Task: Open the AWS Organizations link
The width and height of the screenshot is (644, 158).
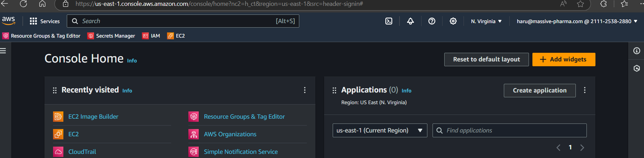Action: (x=230, y=134)
